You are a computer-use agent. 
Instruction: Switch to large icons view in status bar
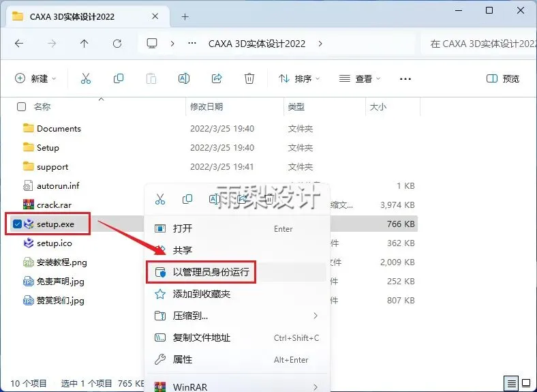(526, 383)
